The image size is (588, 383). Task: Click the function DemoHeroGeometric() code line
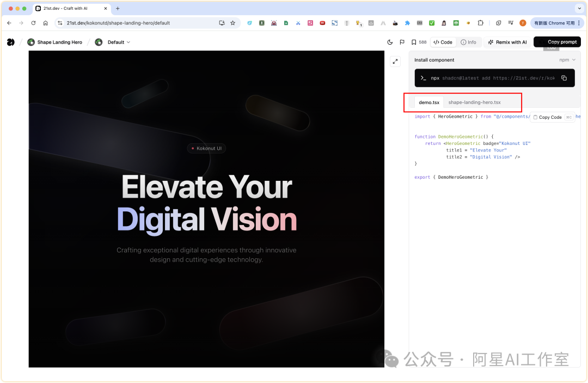coord(454,137)
